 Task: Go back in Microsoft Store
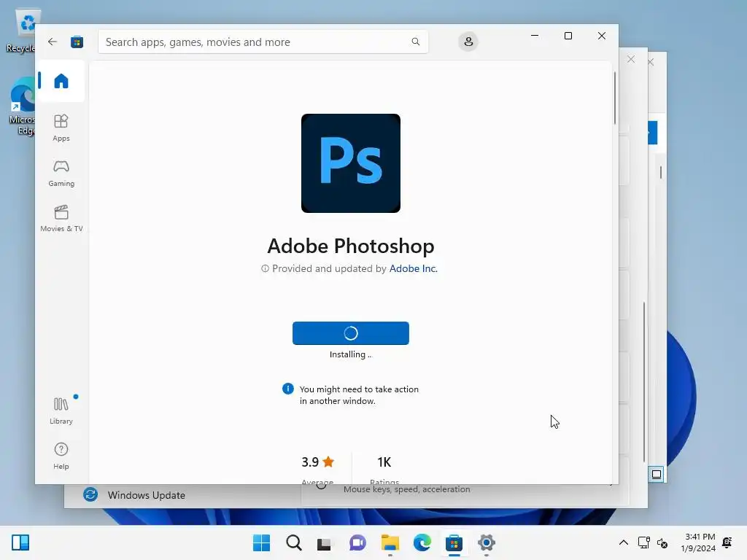pyautogui.click(x=53, y=42)
